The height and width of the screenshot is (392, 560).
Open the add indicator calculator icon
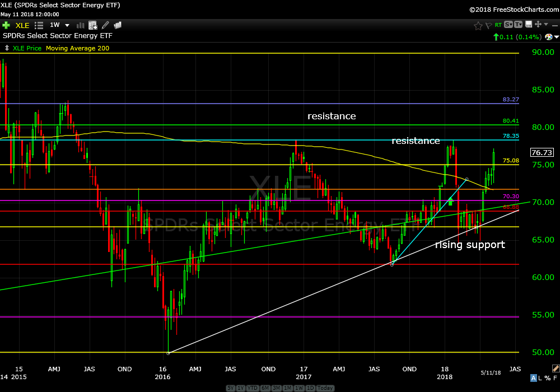click(x=92, y=25)
